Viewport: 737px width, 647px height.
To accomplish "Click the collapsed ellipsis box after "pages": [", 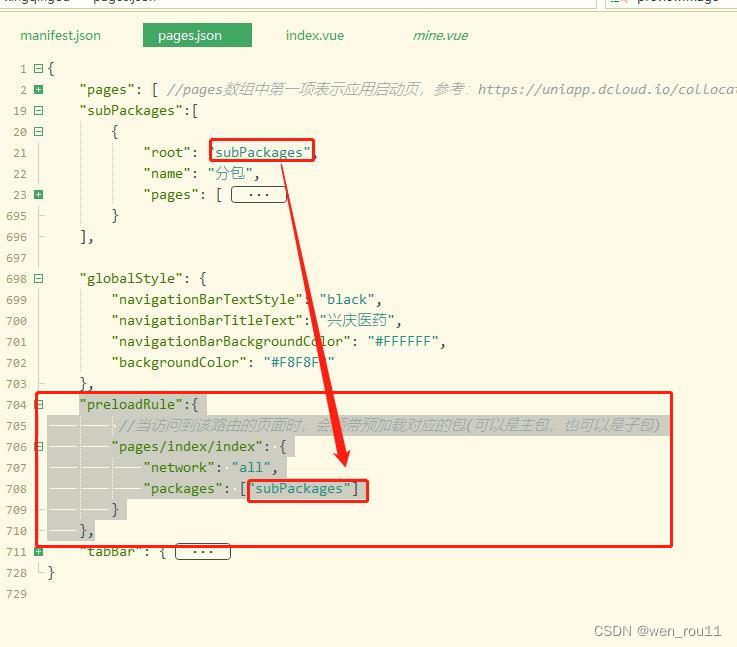I will pyautogui.click(x=259, y=195).
